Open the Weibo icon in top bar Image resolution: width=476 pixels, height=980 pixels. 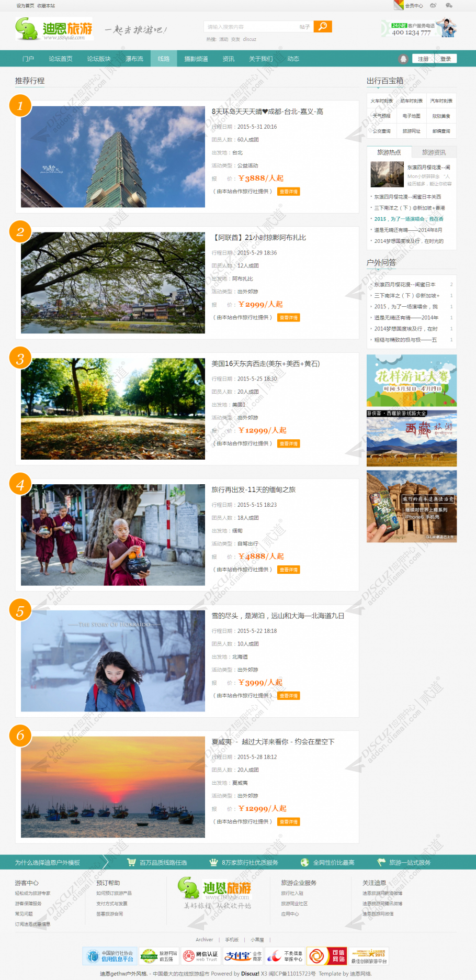click(x=433, y=5)
